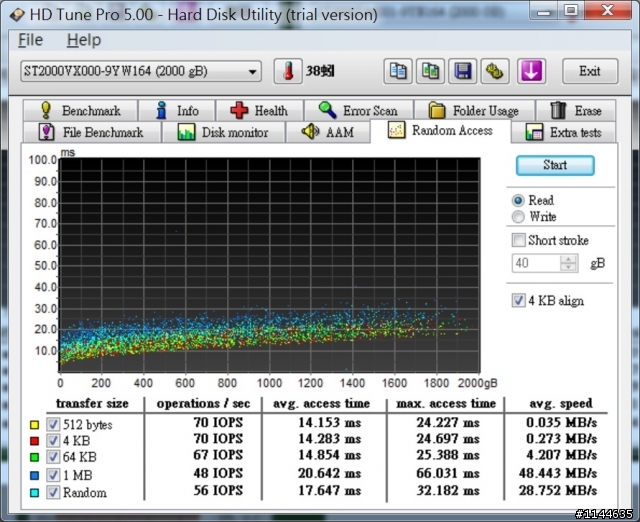Click the 28.752 MB/s speed value
The image size is (640, 522).
(558, 490)
